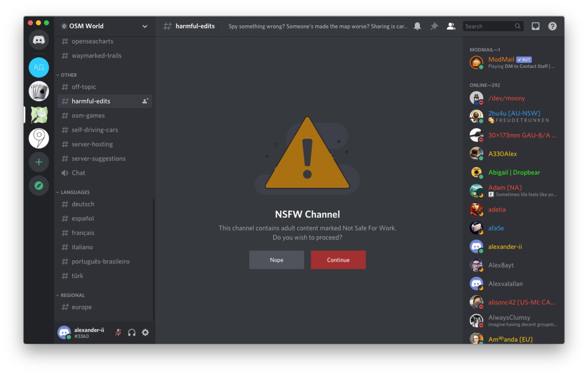Select member 30×173mm GAU-8/A
Image resolution: width=588 pixels, height=375 pixels.
(514, 135)
